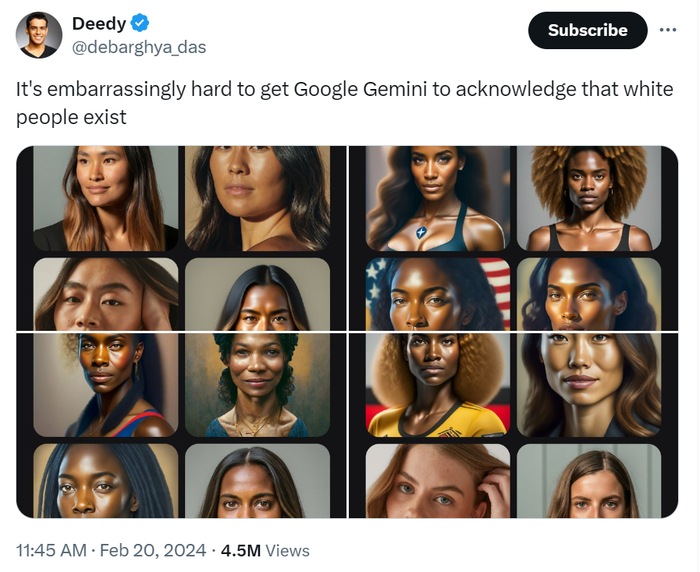700x572 pixels.
Task: Open the 11:45 AM Feb 20, 2024 timestamp
Action: [x=111, y=550]
